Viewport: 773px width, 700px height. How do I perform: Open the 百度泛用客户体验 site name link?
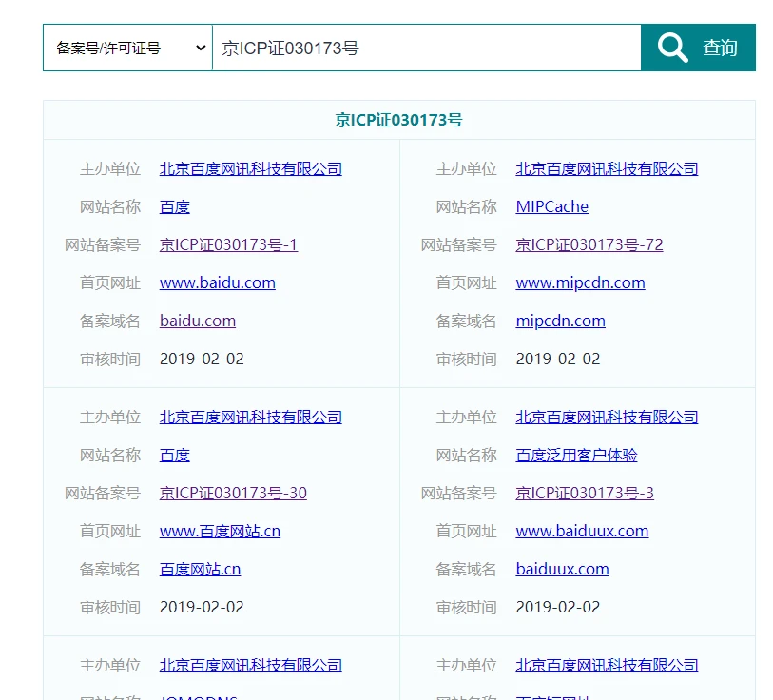[x=576, y=455]
